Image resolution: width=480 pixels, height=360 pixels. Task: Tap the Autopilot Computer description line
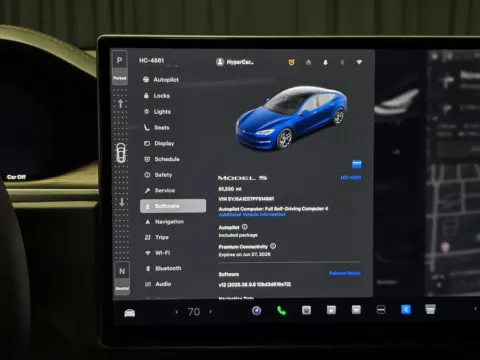[273, 209]
